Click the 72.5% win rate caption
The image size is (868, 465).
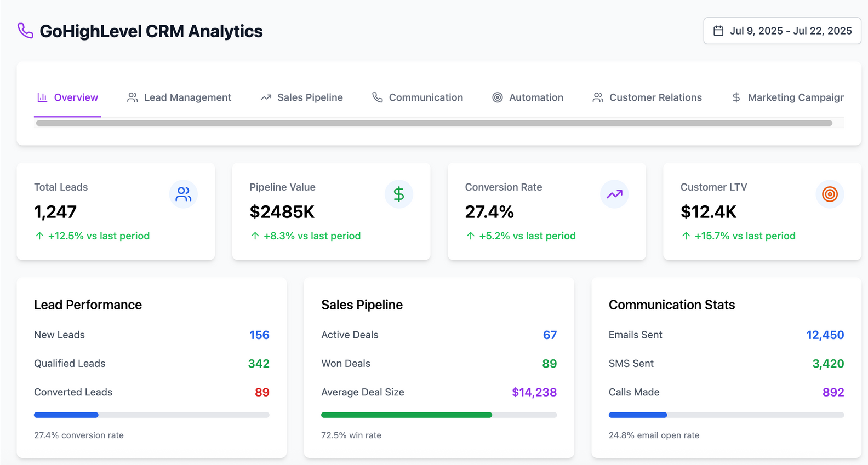tap(351, 435)
